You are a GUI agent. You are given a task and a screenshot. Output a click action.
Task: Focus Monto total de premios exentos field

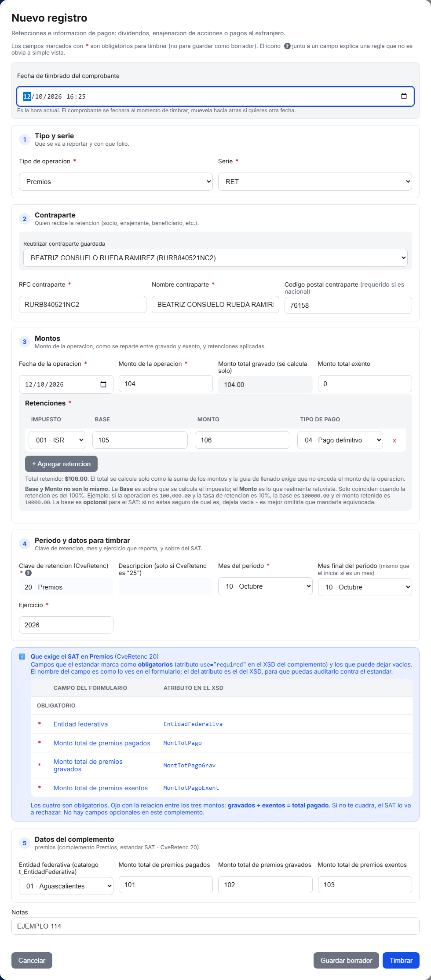365,885
